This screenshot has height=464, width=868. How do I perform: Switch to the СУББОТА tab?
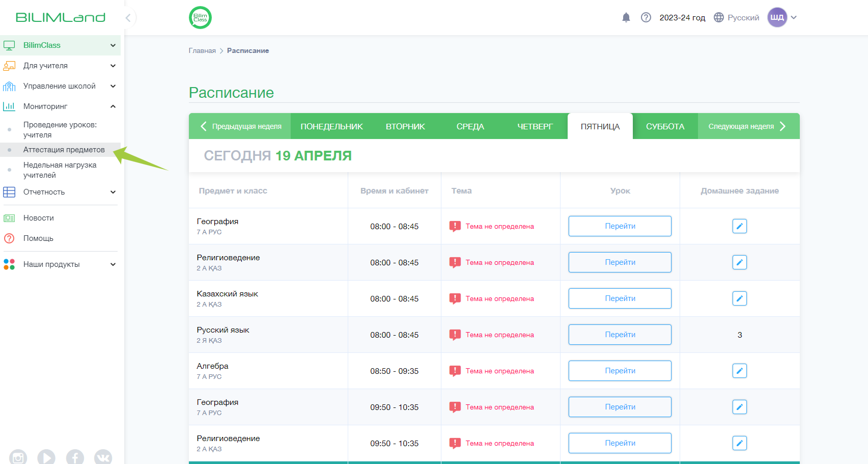(x=665, y=126)
